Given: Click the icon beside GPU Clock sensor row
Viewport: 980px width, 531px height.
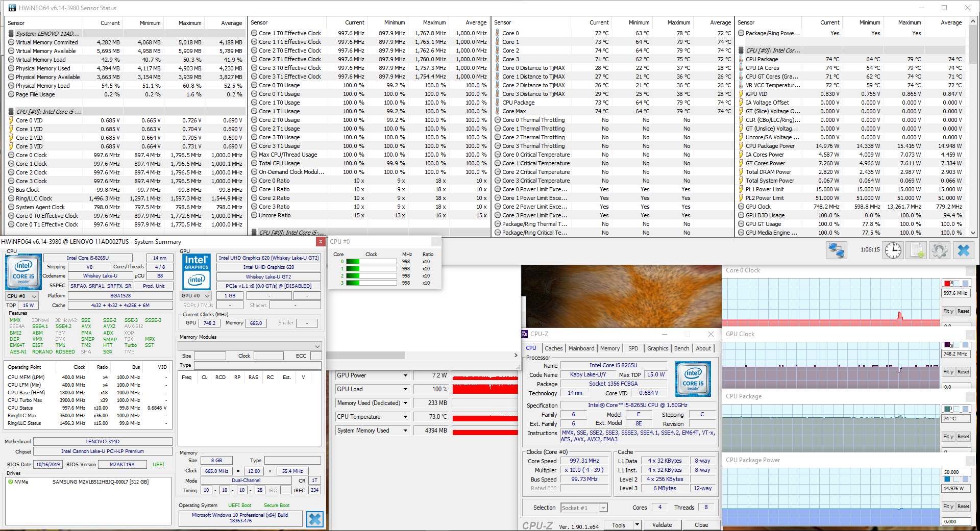Looking at the screenshot, I should (x=741, y=207).
